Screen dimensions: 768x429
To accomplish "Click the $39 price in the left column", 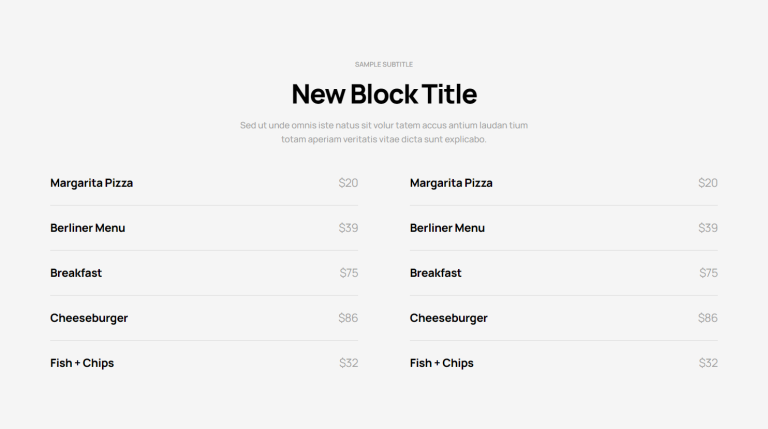I will pyautogui.click(x=348, y=228).
